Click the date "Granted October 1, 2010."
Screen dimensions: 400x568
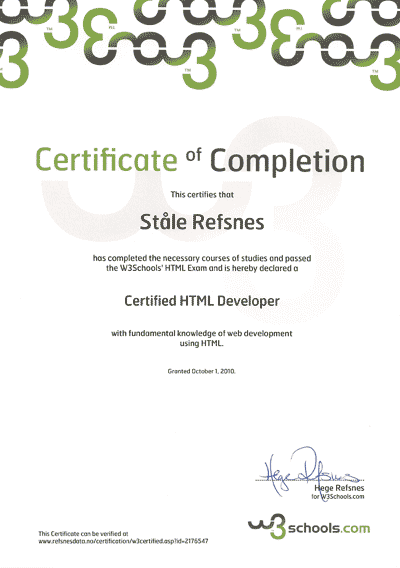tap(201, 371)
